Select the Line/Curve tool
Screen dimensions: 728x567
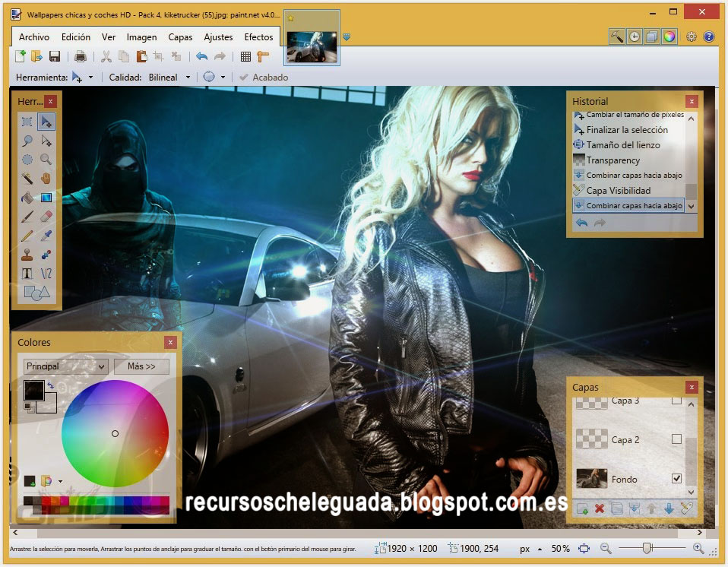point(46,274)
